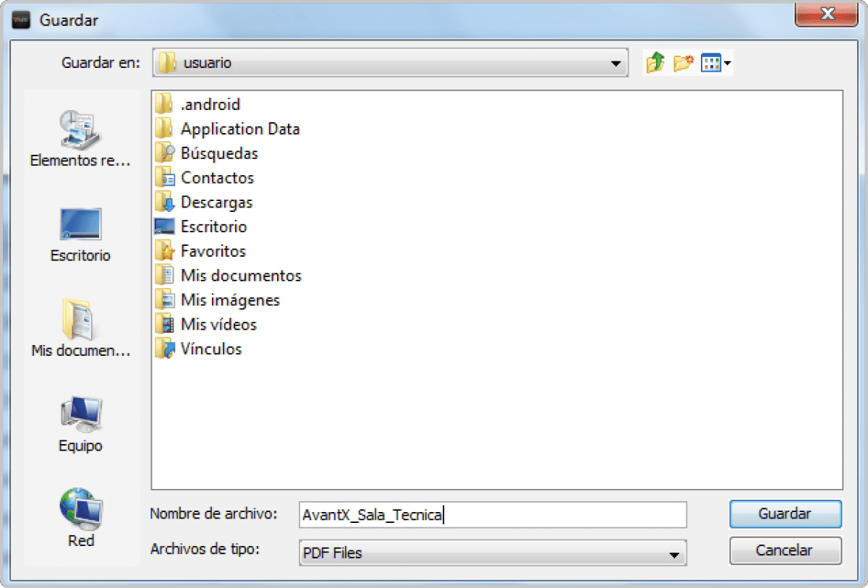
Task: Click the 'Application Data' folder name
Action: 240,129
